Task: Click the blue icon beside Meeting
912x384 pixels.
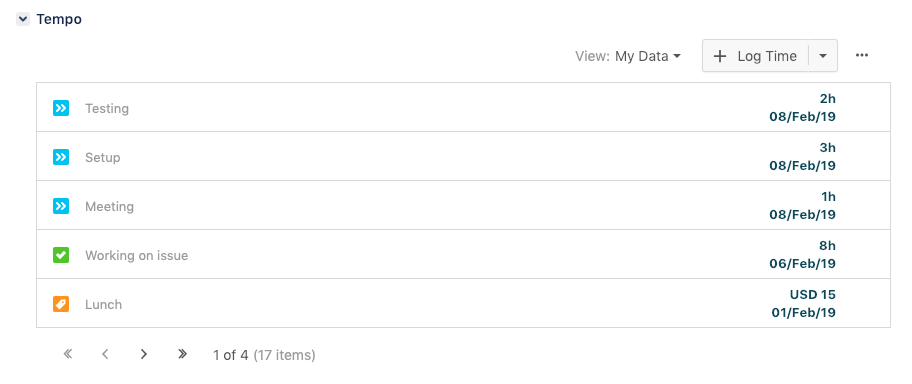Action: click(61, 205)
